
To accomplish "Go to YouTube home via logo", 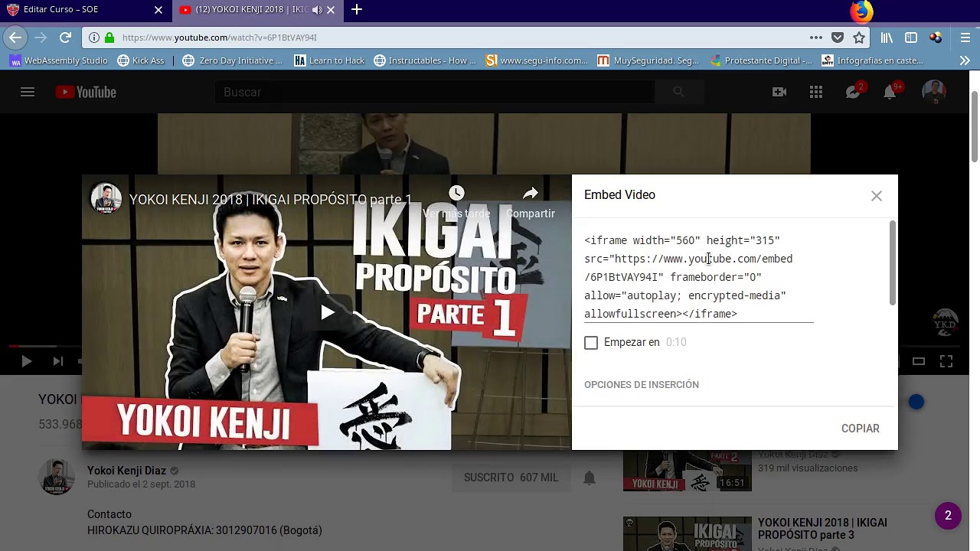I will [86, 92].
